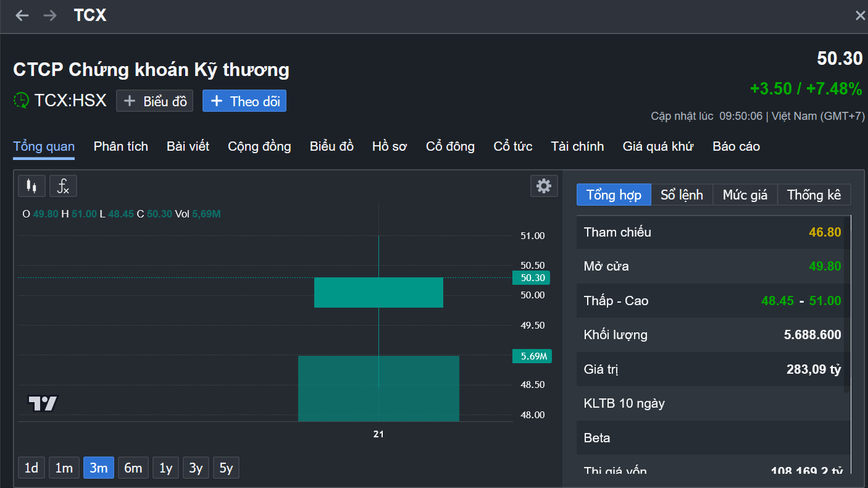Select the 1d timeframe
868x488 pixels.
click(31, 468)
